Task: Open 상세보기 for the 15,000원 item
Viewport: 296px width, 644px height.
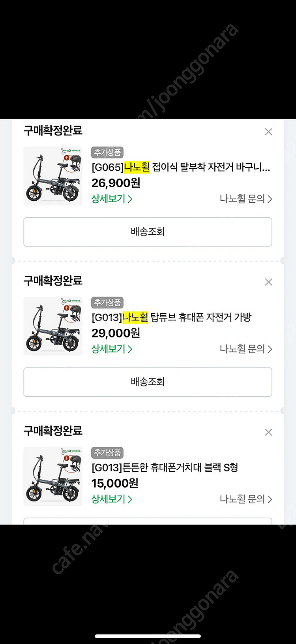Action: tap(112, 499)
